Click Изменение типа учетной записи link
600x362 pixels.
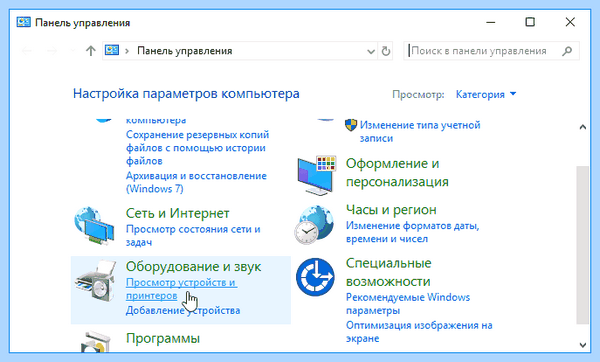[x=420, y=132]
